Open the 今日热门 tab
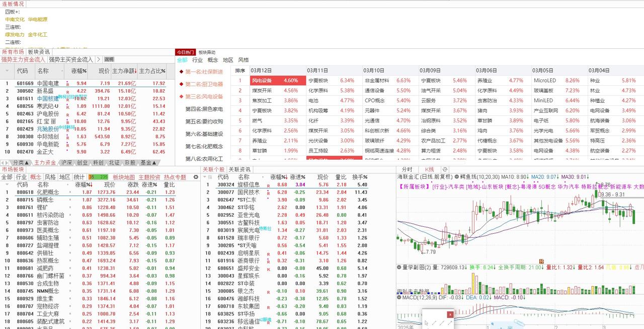Image resolution: width=644 pixels, height=329 pixels. click(x=185, y=52)
